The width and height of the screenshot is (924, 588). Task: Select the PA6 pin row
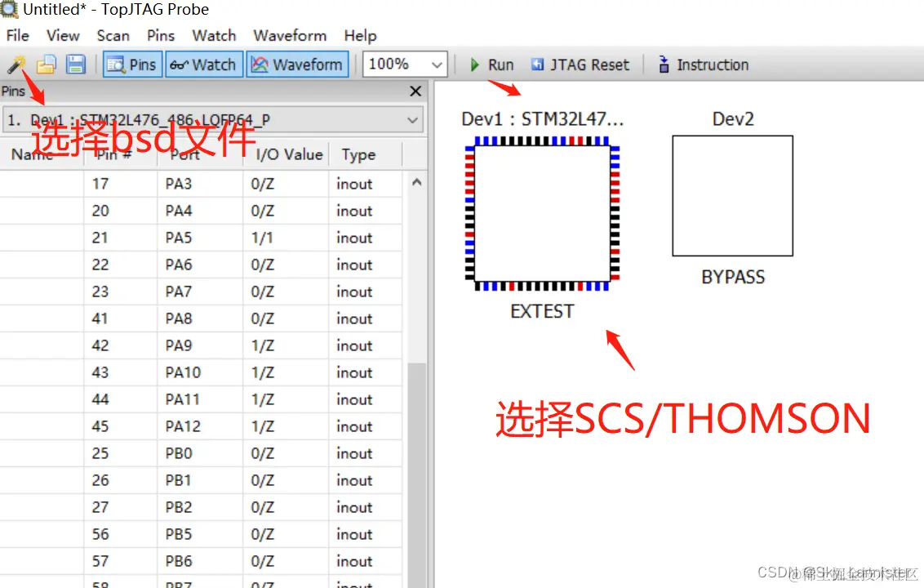pos(201,265)
